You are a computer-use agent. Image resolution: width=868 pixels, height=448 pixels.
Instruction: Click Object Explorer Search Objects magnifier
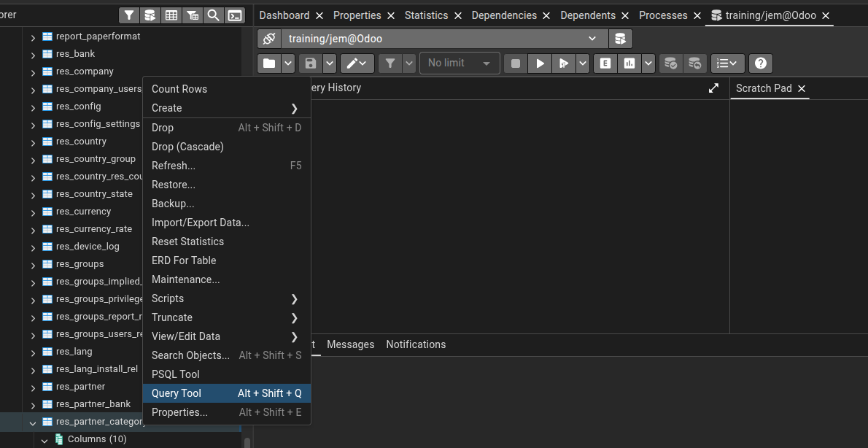coord(214,15)
